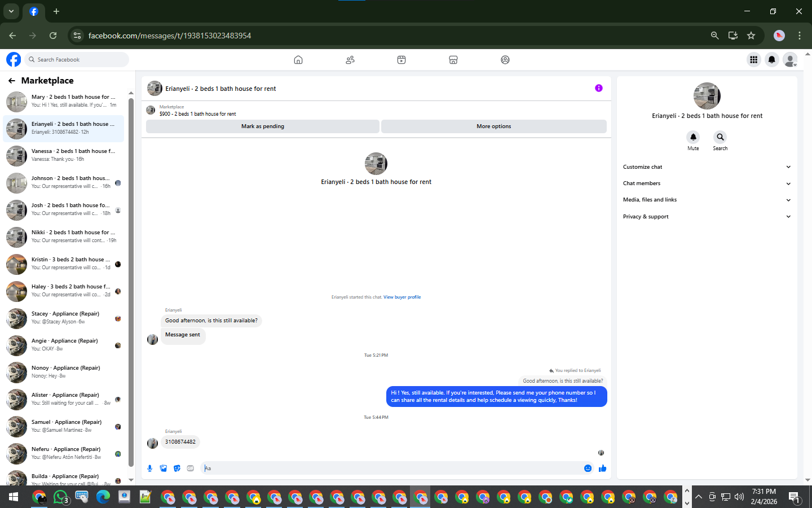Image resolution: width=812 pixels, height=508 pixels.
Task: Open a new browser tab
Action: click(56, 11)
